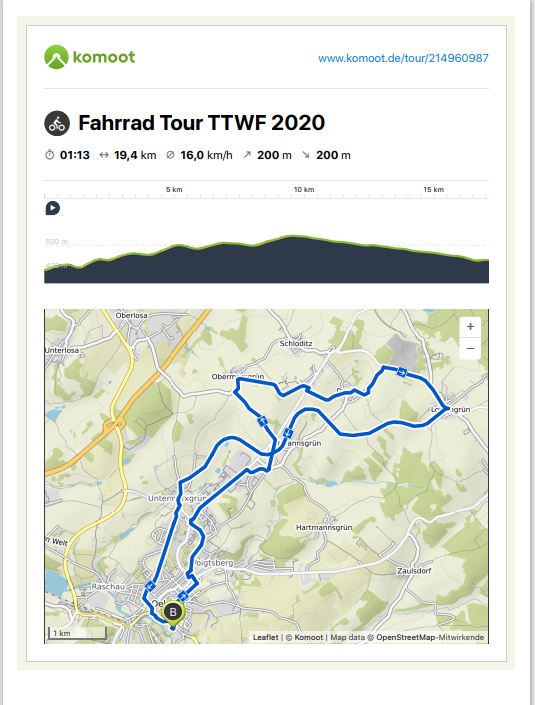This screenshot has height=705, width=535.
Task: Click the average speed icon before 16,0 km/h
Action: [x=170, y=155]
